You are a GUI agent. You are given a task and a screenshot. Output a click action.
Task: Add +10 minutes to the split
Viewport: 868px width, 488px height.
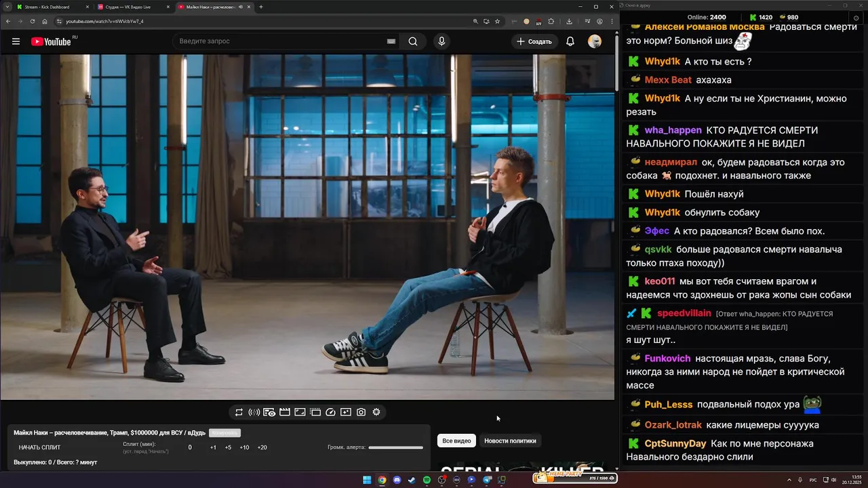pos(244,447)
